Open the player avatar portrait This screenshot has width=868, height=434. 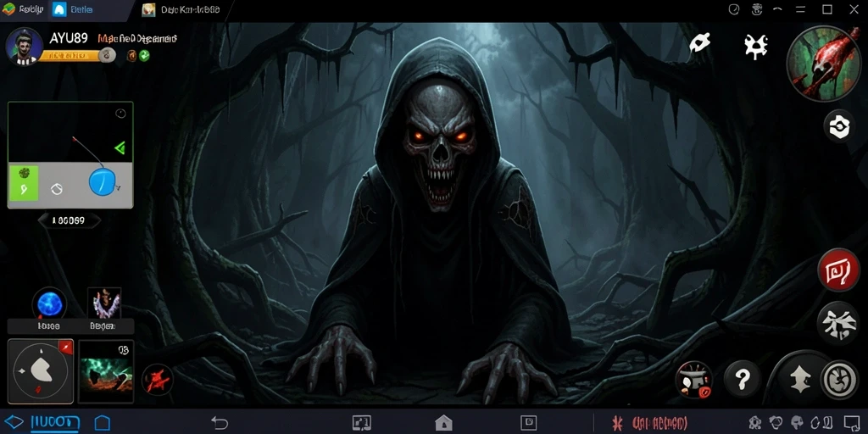point(25,47)
